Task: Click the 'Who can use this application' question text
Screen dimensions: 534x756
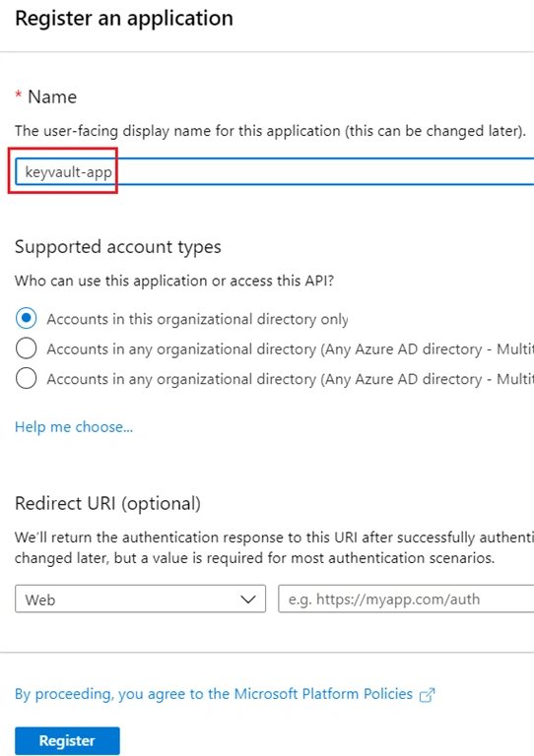Action: coord(174,281)
